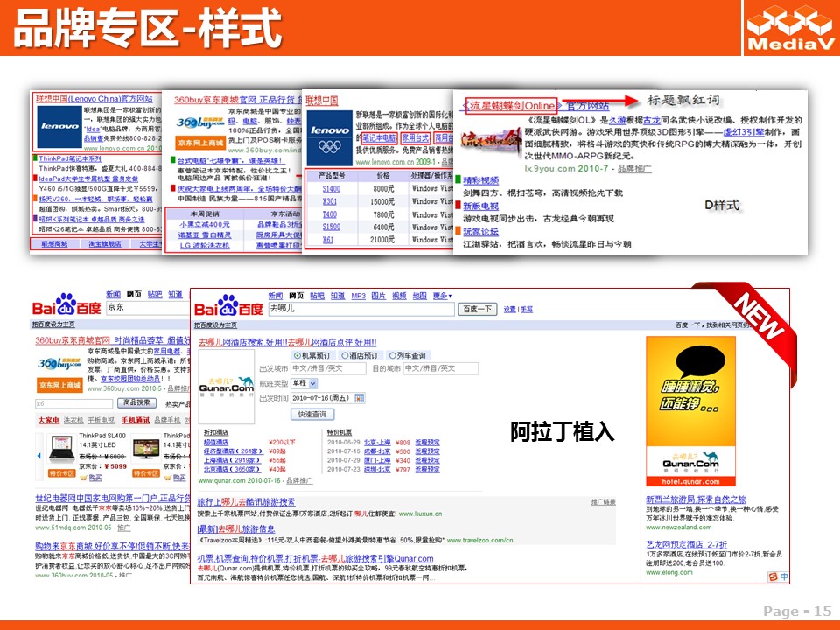Select the 大家电 category tab
The image size is (840, 630).
point(47,421)
